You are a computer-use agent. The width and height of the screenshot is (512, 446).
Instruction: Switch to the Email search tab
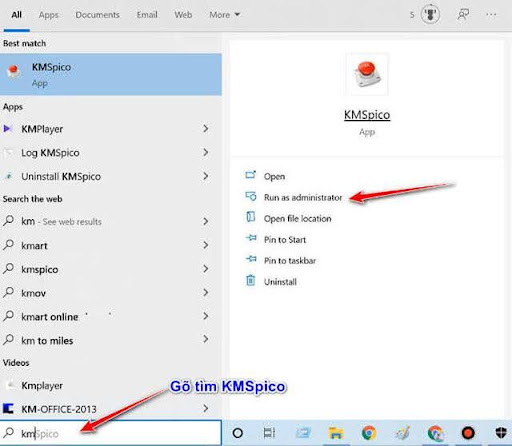(147, 15)
